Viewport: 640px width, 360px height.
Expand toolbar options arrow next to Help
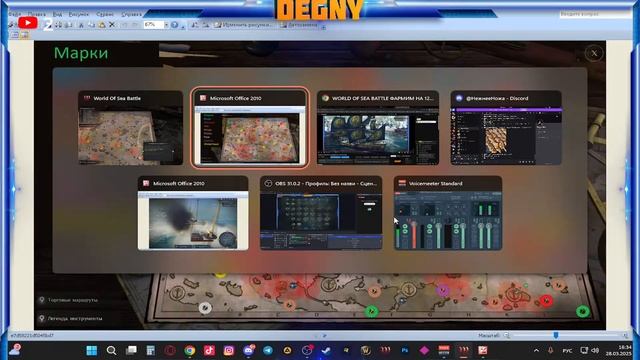coord(183,27)
